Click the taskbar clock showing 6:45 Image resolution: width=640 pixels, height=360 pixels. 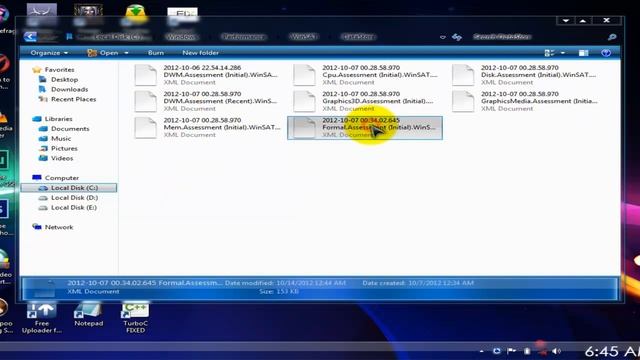(612, 351)
